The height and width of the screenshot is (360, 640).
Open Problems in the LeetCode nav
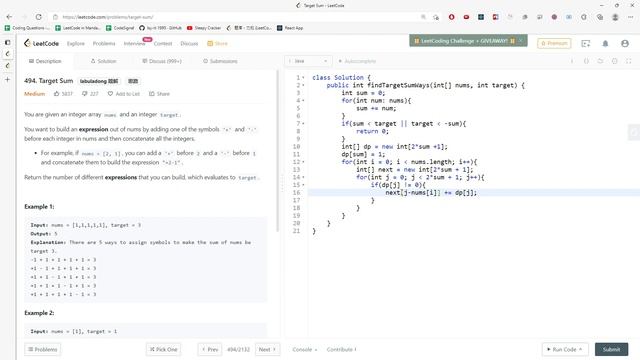tap(104, 43)
